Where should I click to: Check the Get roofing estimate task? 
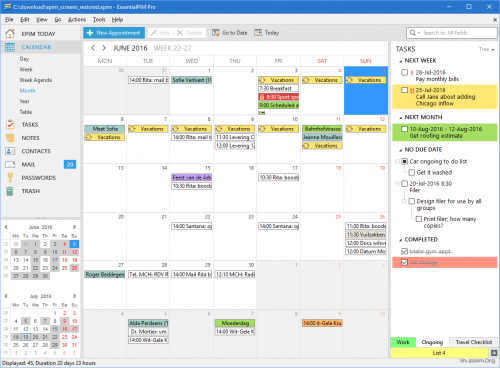tap(404, 129)
